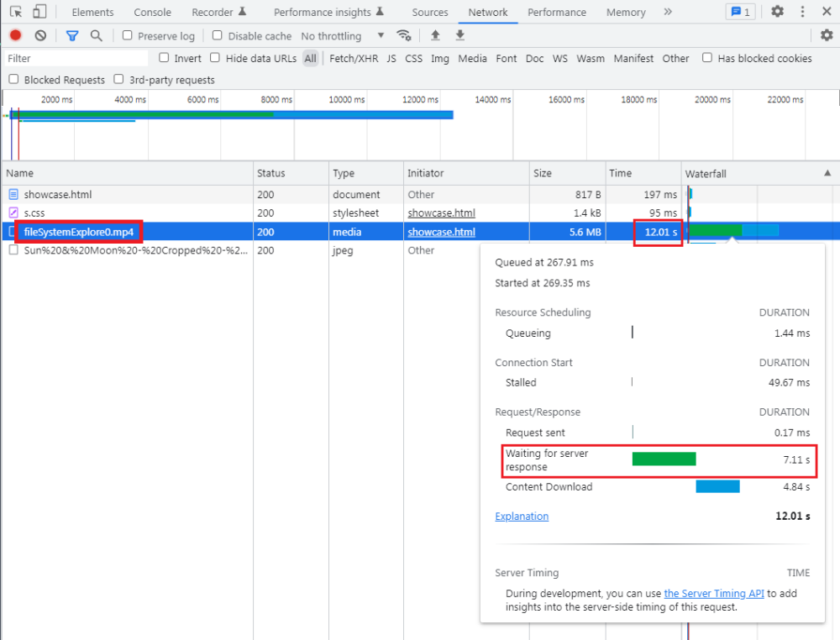Screen dimensions: 840x640
Task: Enable Has blocked cookies checkbox
Action: 707,58
